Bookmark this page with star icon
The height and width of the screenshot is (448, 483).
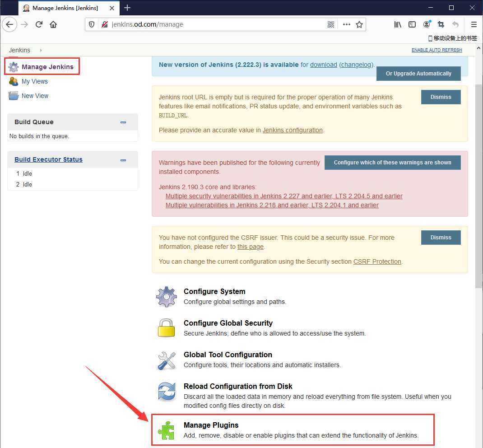[359, 24]
